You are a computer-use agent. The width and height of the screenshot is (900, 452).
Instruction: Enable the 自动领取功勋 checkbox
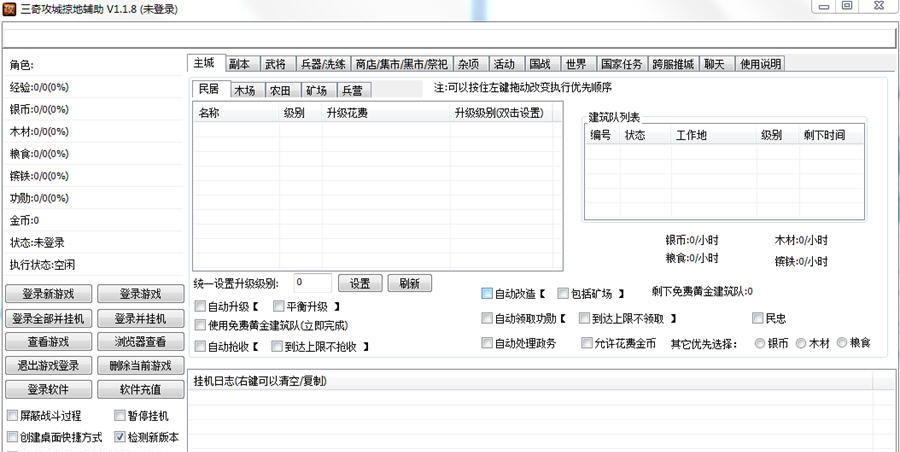[487, 318]
